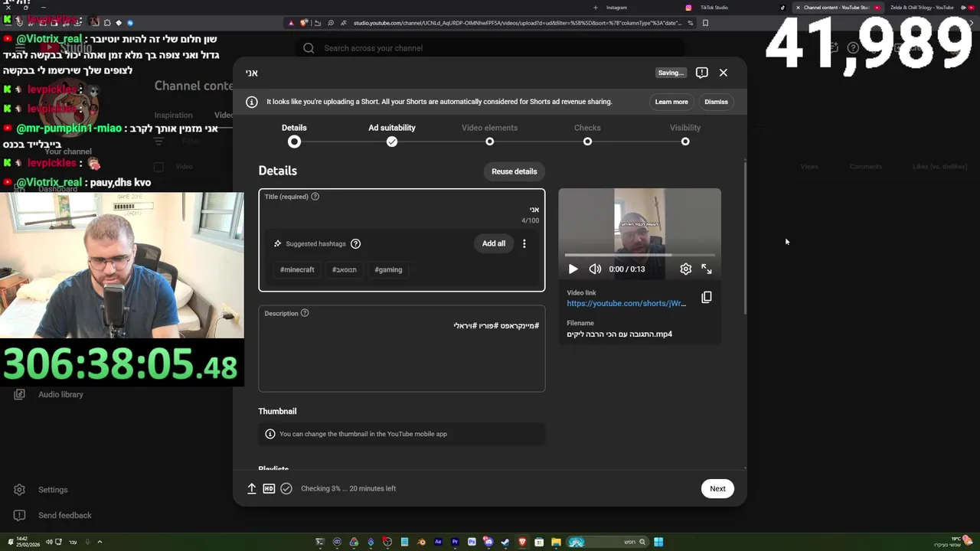980x551 pixels.
Task: Open Send feedback in the Studio sidebar
Action: pyautogui.click(x=64, y=515)
